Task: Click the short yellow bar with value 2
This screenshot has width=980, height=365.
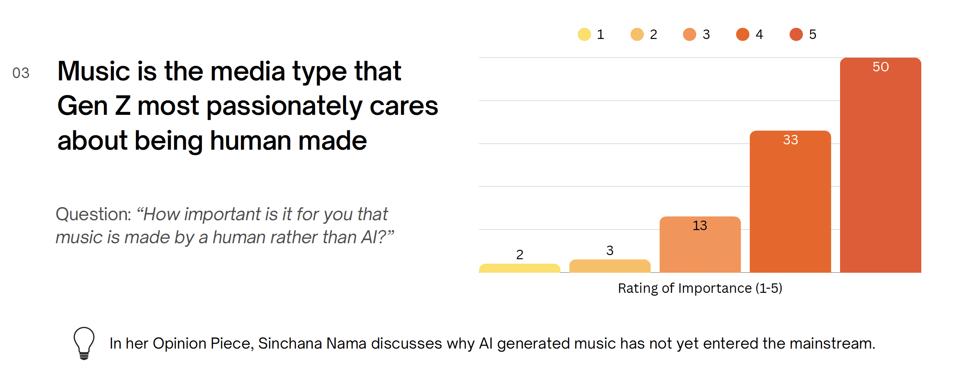Action: pyautogui.click(x=520, y=268)
